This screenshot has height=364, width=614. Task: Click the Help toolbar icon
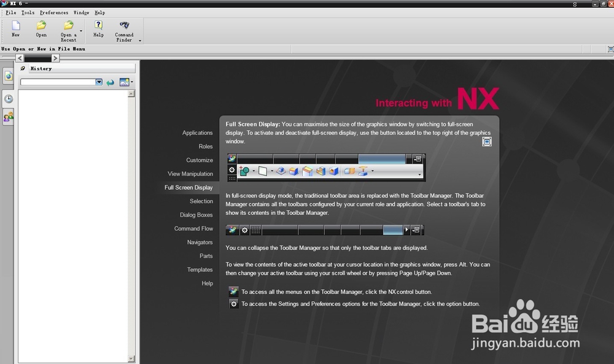(98, 26)
